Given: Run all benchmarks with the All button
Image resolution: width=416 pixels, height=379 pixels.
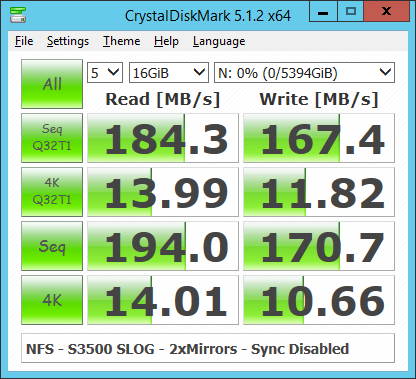Looking at the screenshot, I should (x=52, y=84).
